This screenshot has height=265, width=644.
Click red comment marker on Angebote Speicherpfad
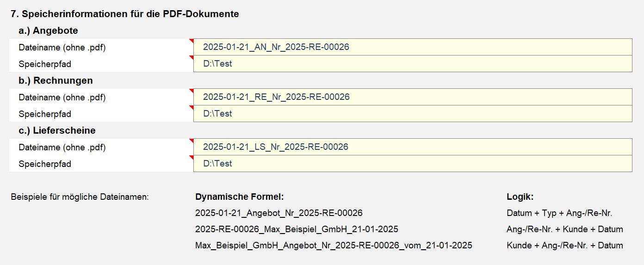(192, 57)
